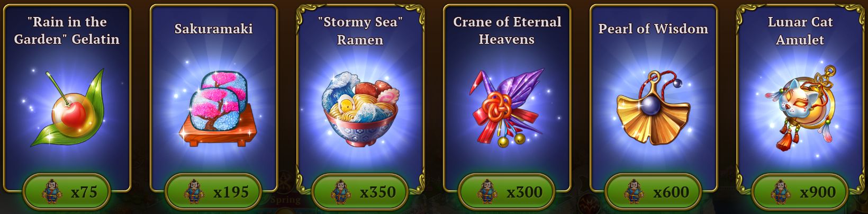Screen dimensions: 868x214
Task: Buy Pearl of Wisdom for x600
Action: click(653, 191)
